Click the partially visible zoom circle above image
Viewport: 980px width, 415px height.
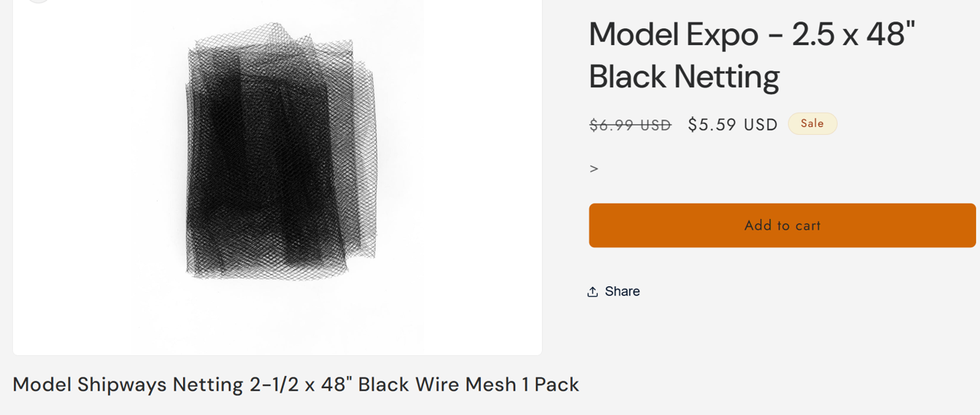coord(38,1)
